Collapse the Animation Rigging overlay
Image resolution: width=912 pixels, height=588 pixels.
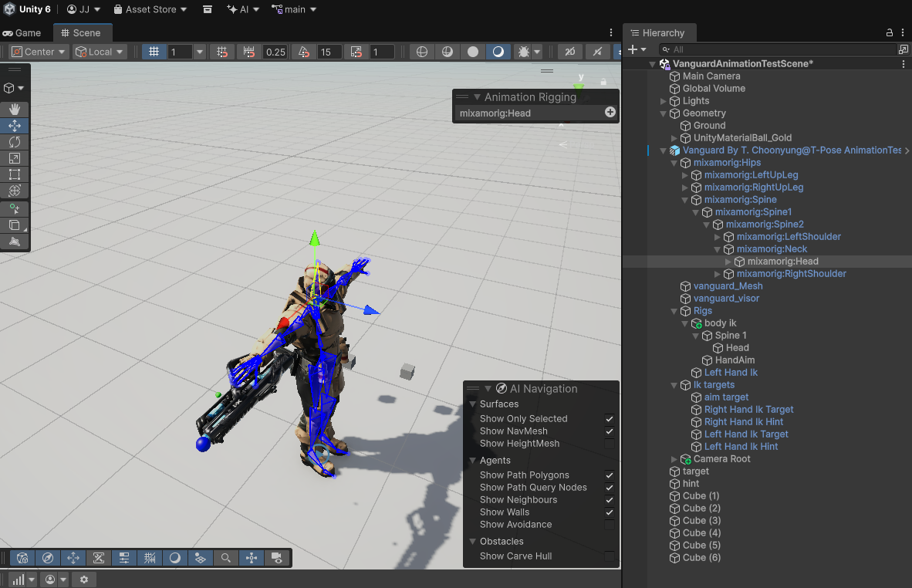click(477, 97)
